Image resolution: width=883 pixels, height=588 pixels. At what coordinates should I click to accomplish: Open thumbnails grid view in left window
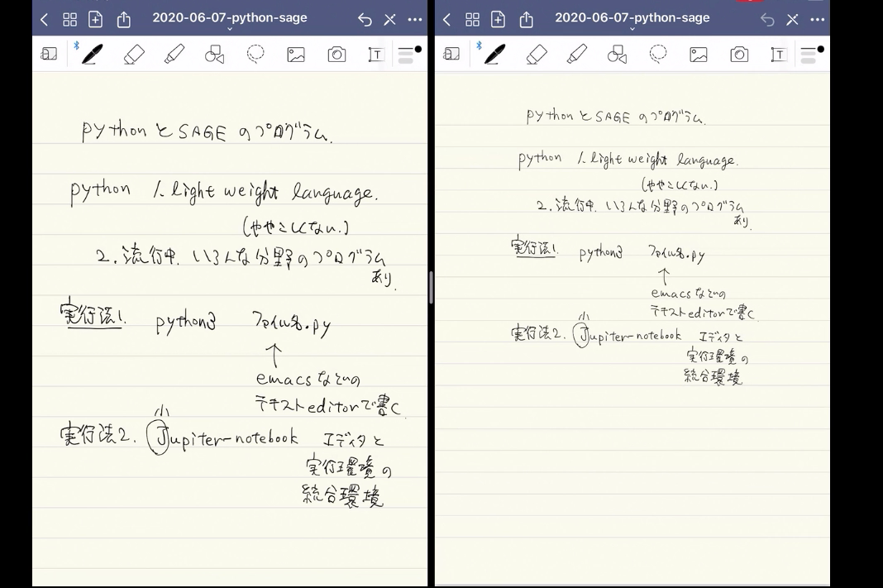tap(69, 21)
